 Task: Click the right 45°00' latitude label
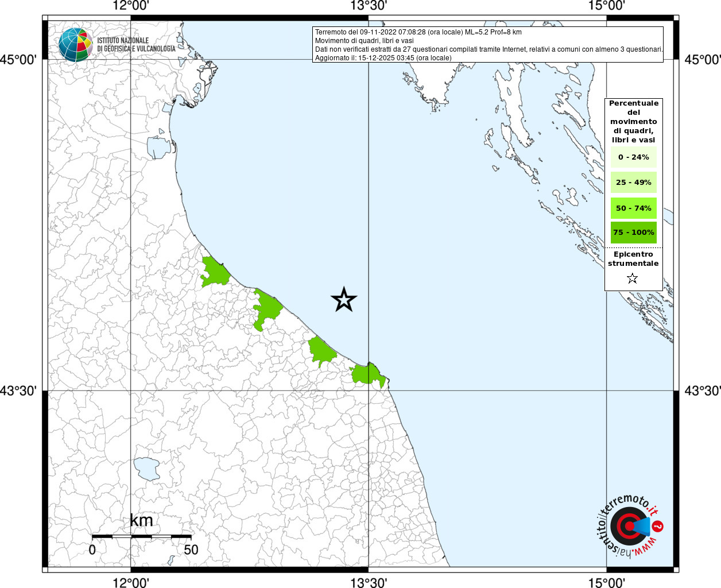click(703, 60)
